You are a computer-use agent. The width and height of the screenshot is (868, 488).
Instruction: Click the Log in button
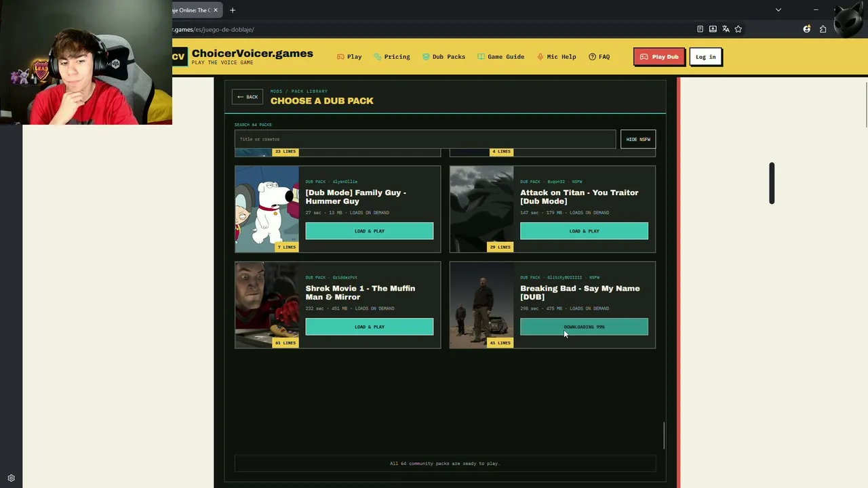[705, 57]
